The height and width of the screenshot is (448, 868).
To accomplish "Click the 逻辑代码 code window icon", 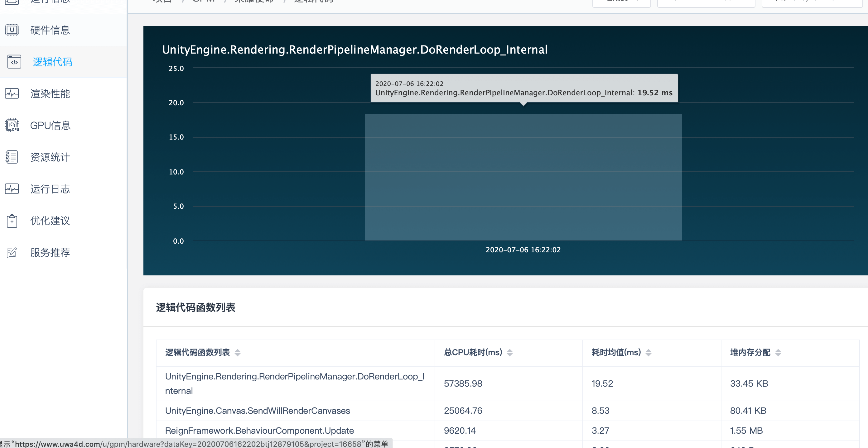I will click(14, 62).
